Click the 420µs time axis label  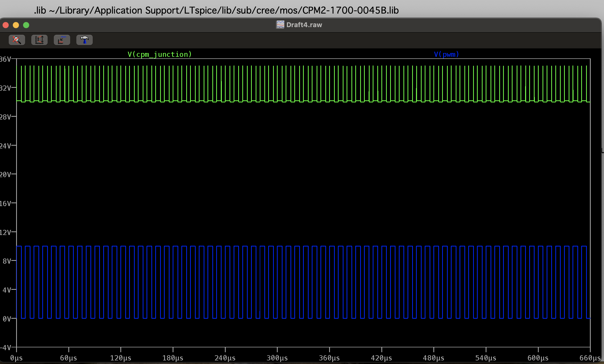381,358
